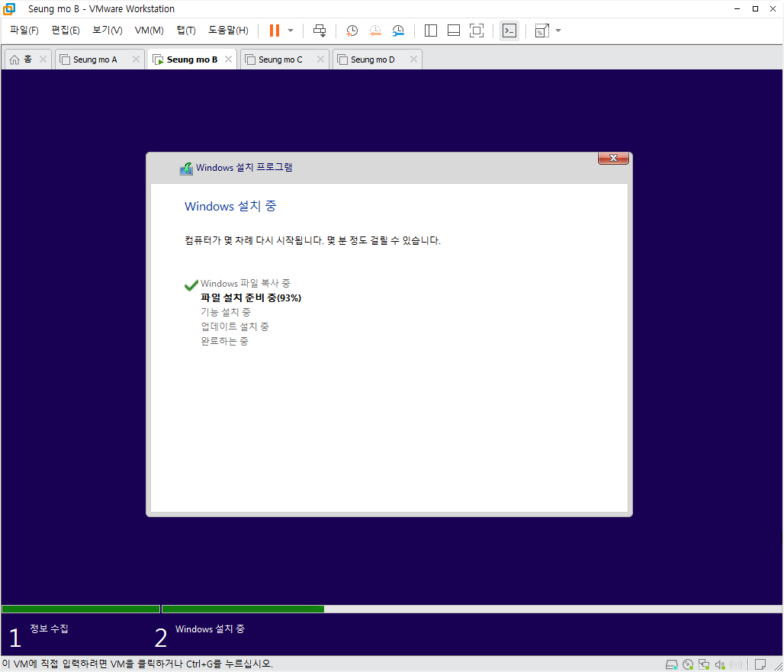
Task: Open the 파일(F) menu
Action: coord(24,31)
